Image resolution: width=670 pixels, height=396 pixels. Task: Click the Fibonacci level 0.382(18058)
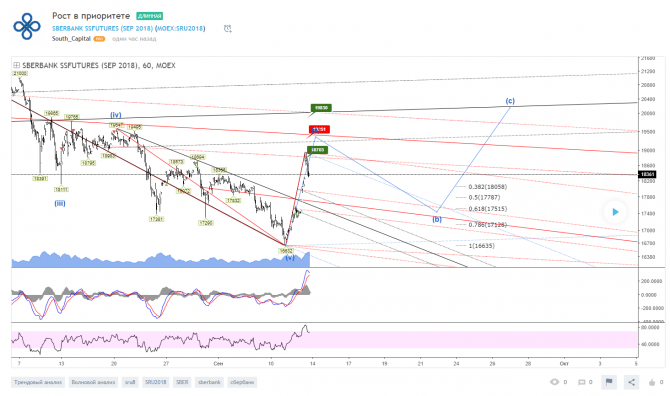point(488,187)
